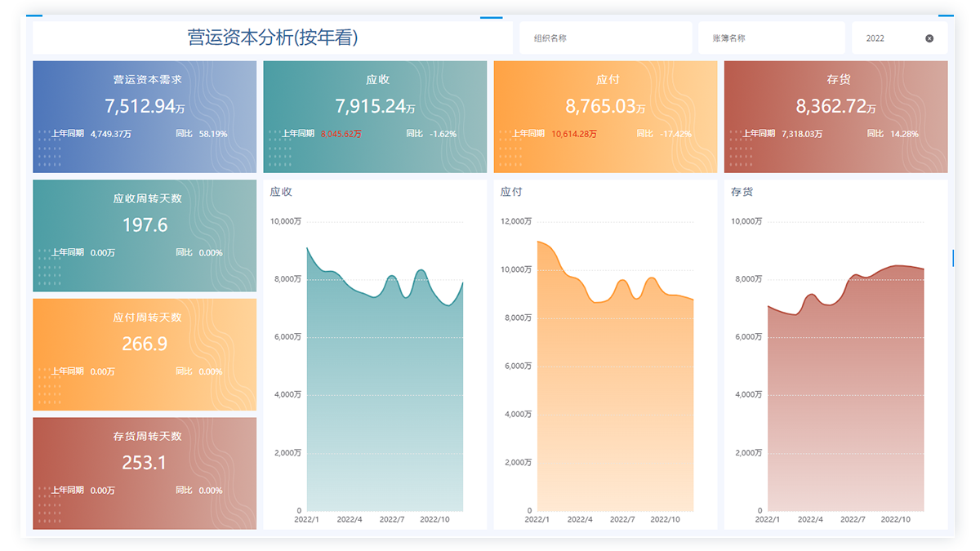Select the 应收 7,915.24万 KPI card
Screen dimensions: 980x551
[375, 116]
